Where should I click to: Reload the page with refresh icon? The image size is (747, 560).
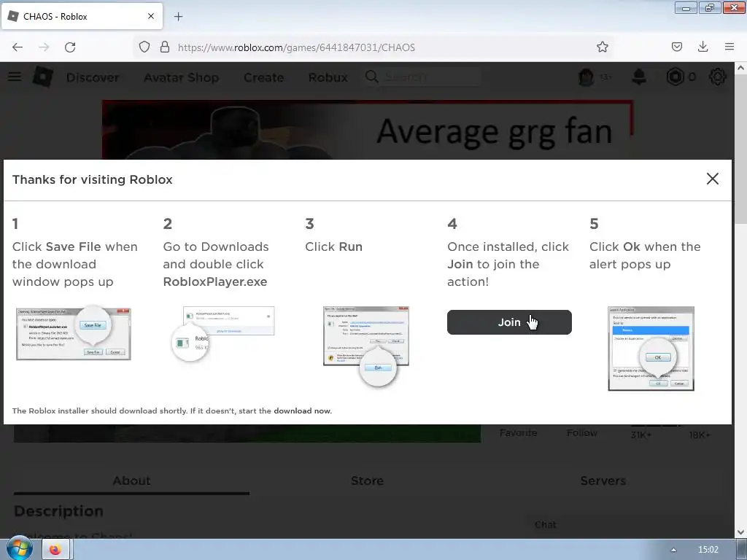coord(70,47)
